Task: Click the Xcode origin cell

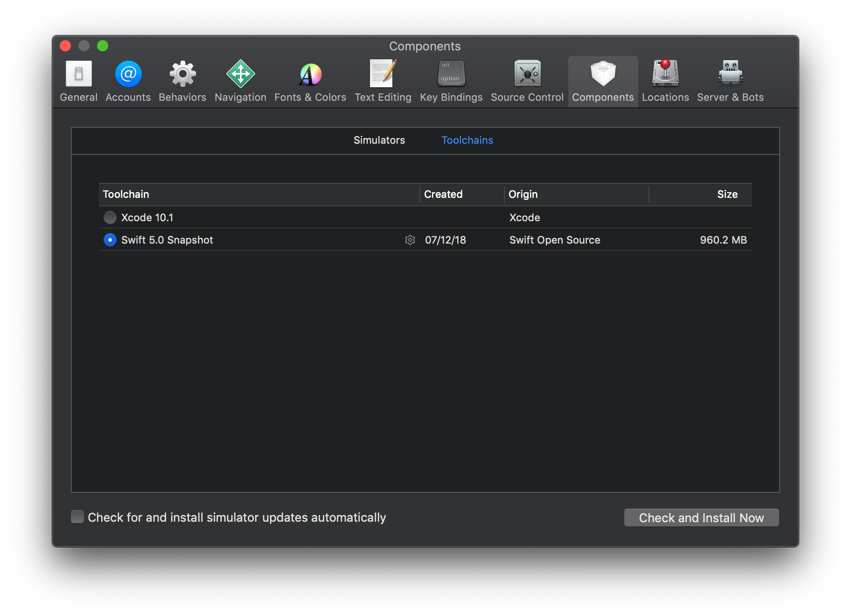Action: [524, 217]
